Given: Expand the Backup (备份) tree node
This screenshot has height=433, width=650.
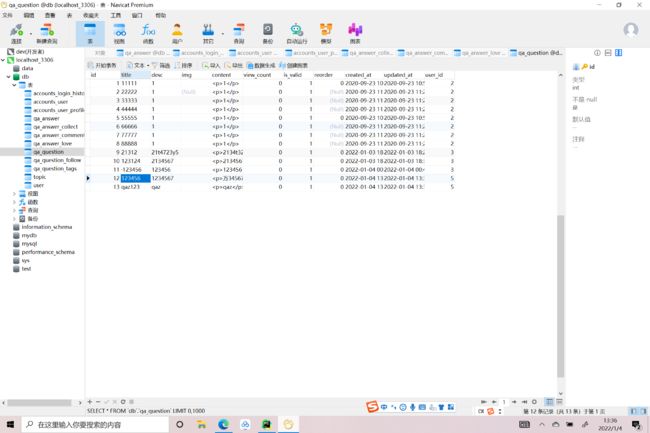Looking at the screenshot, I should pyautogui.click(x=14, y=219).
